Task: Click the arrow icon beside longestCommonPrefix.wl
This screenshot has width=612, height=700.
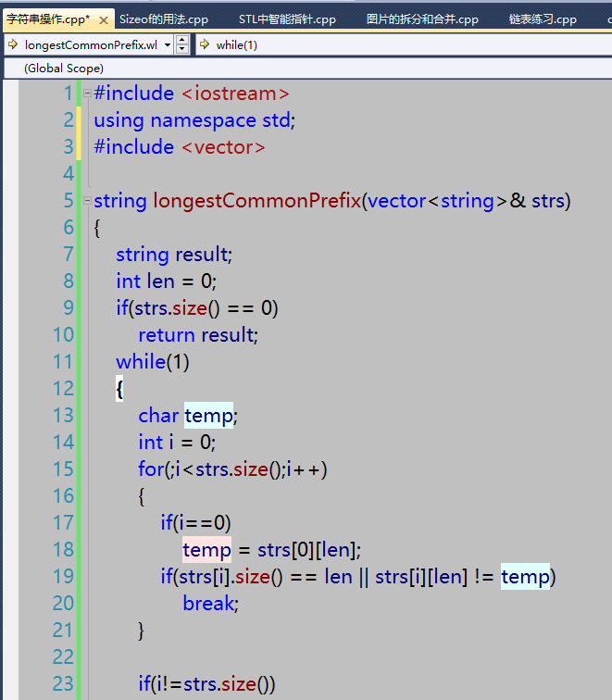Action: (x=13, y=44)
